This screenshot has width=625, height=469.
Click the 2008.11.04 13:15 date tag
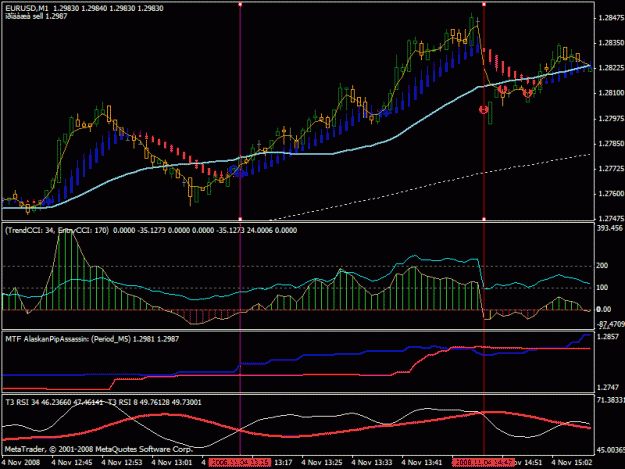coord(240,463)
